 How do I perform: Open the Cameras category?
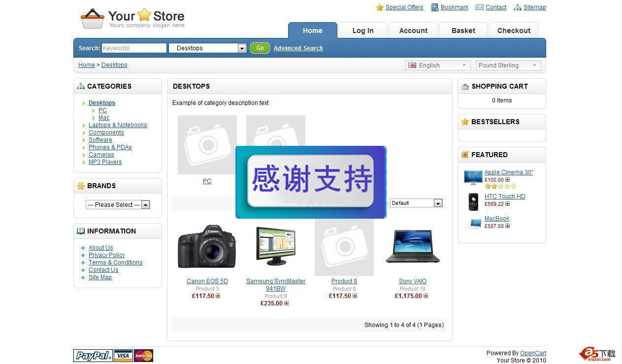[101, 155]
